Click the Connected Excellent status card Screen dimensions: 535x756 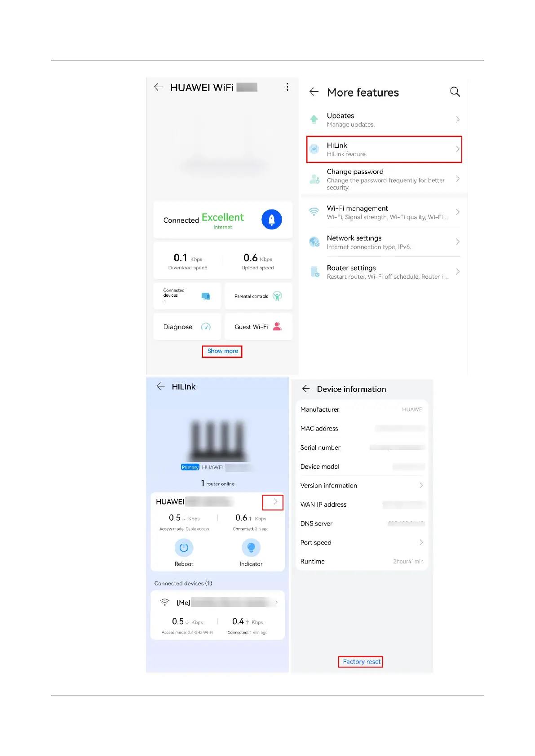pyautogui.click(x=223, y=220)
